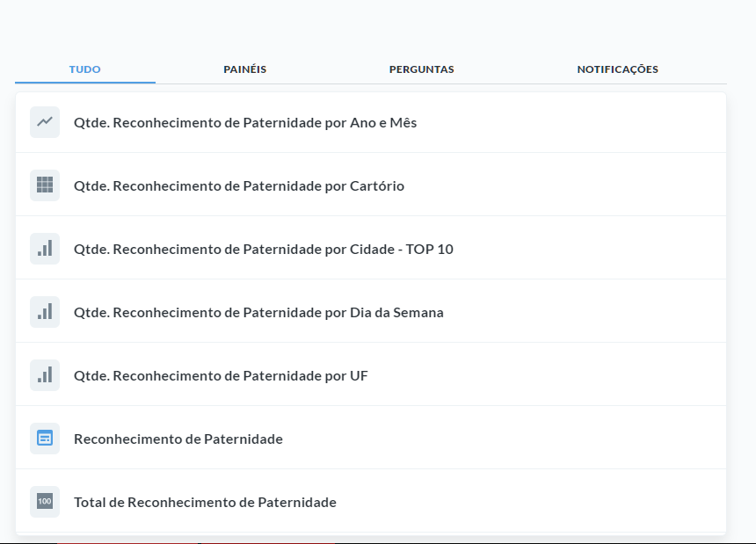Viewport: 756px width, 544px height.
Task: Click the number 100 scalar icon for Total
Action: pyautogui.click(x=45, y=502)
